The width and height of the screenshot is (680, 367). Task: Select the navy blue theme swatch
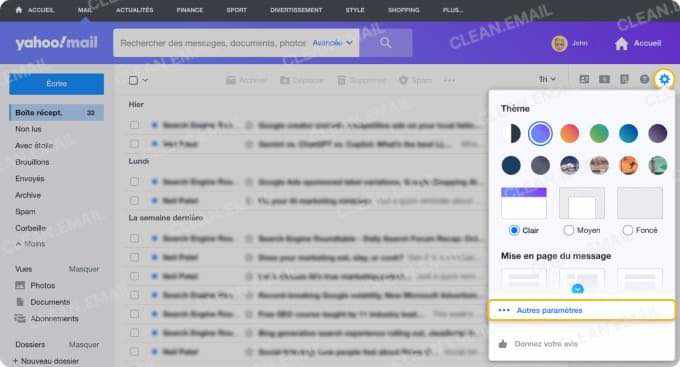click(x=511, y=165)
